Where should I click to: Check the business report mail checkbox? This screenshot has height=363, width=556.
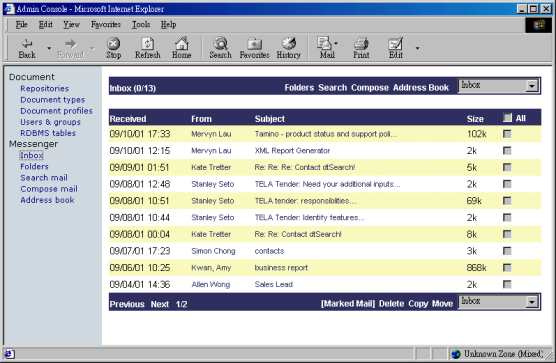pyautogui.click(x=507, y=268)
